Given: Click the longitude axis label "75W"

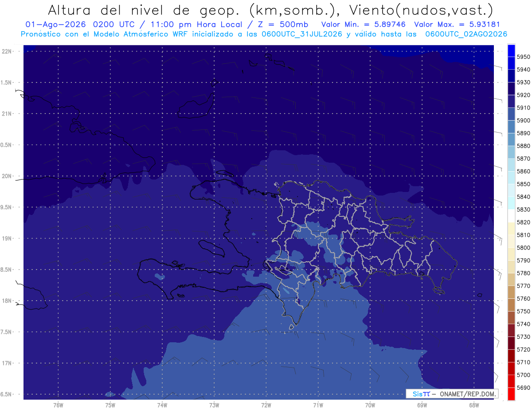Looking at the screenshot, I should click(x=110, y=405).
